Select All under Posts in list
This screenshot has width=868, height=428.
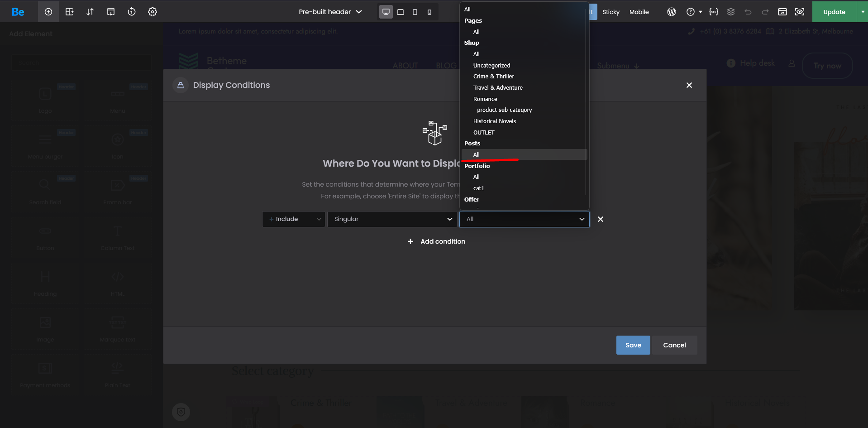coord(477,154)
